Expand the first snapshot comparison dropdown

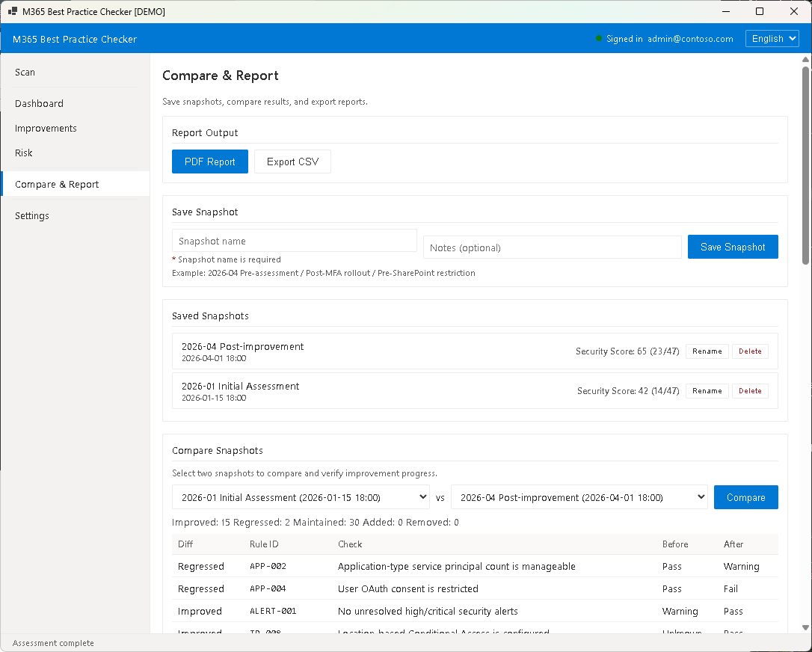pyautogui.click(x=301, y=497)
